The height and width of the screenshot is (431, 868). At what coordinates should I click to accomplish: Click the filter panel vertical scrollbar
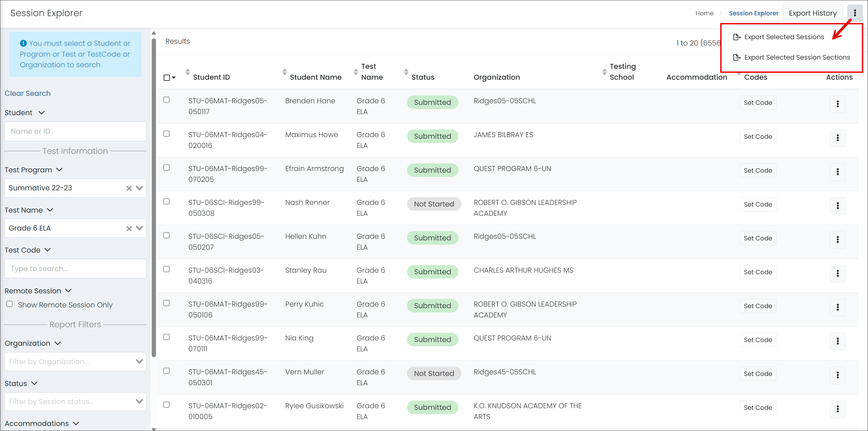[154, 197]
